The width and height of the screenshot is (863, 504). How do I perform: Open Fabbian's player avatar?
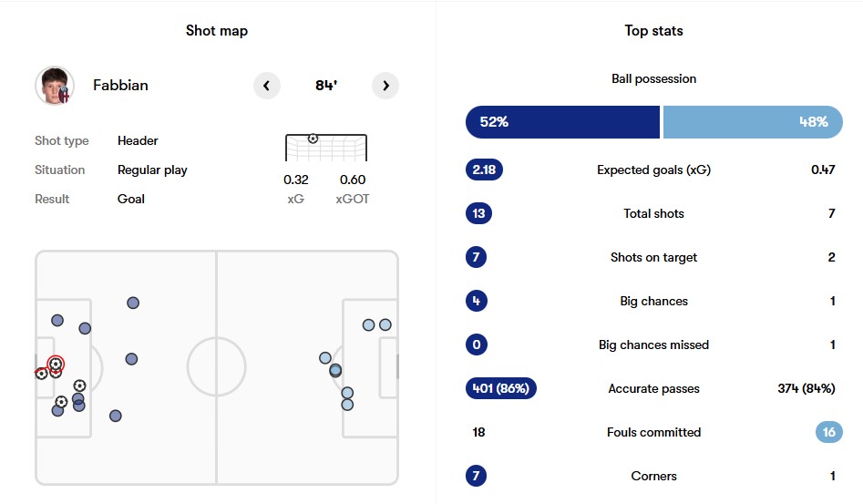click(x=55, y=86)
